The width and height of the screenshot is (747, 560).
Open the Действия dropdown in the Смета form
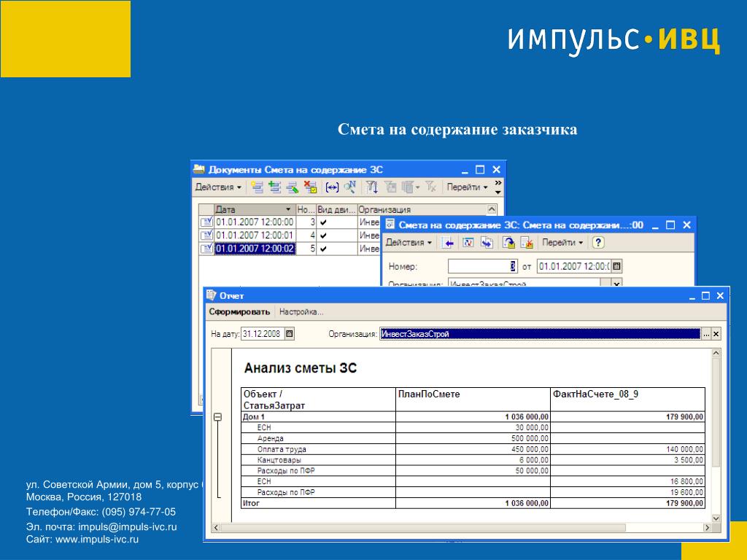coord(409,242)
